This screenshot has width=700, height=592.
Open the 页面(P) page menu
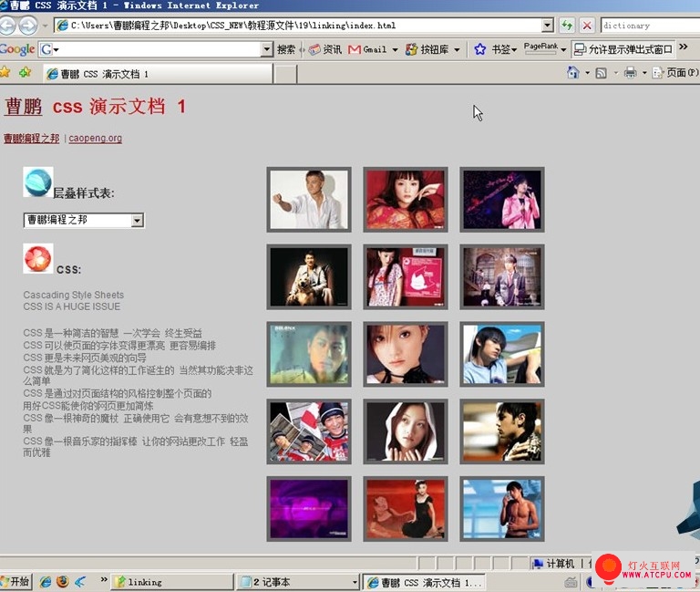[x=675, y=72]
